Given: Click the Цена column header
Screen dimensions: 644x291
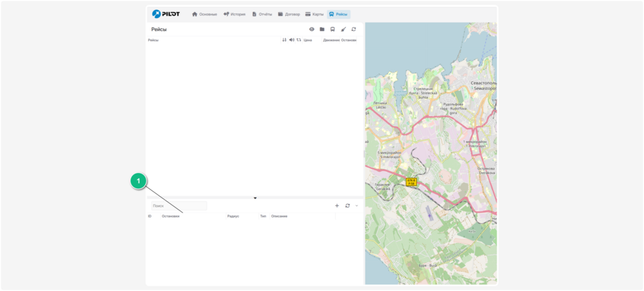Looking at the screenshot, I should pyautogui.click(x=308, y=41).
